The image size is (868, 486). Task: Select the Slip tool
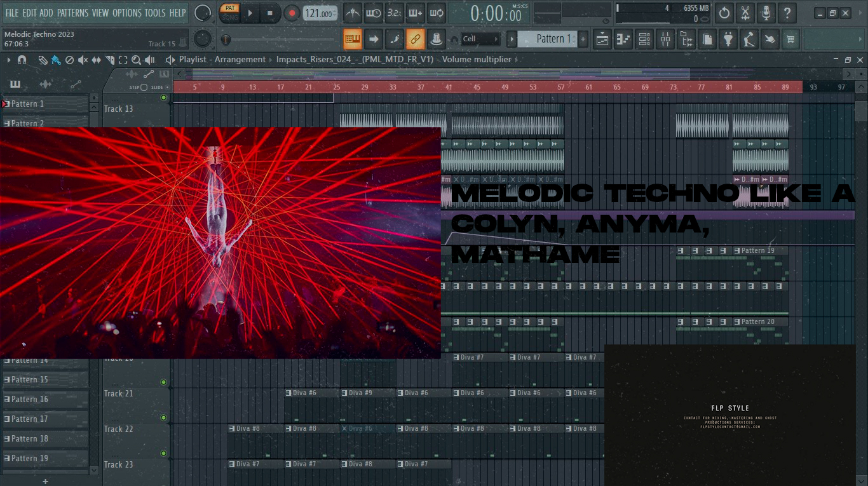tap(97, 60)
